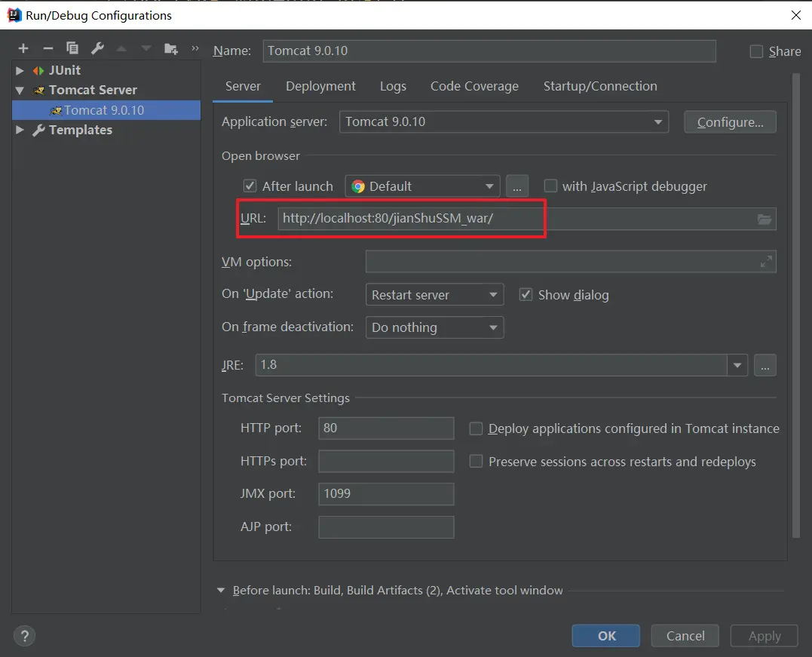Click the Name input field
The height and width of the screenshot is (657, 812).
pos(489,51)
